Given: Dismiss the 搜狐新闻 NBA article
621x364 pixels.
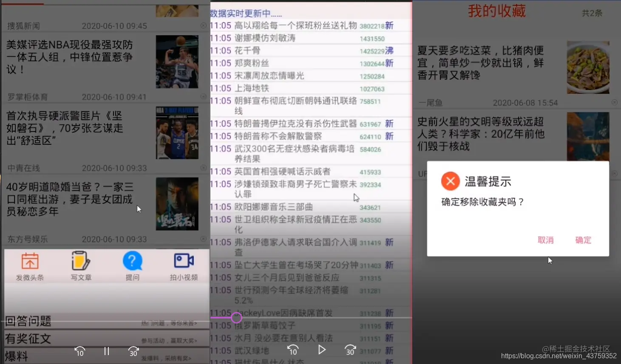Looking at the screenshot, I should (x=203, y=25).
